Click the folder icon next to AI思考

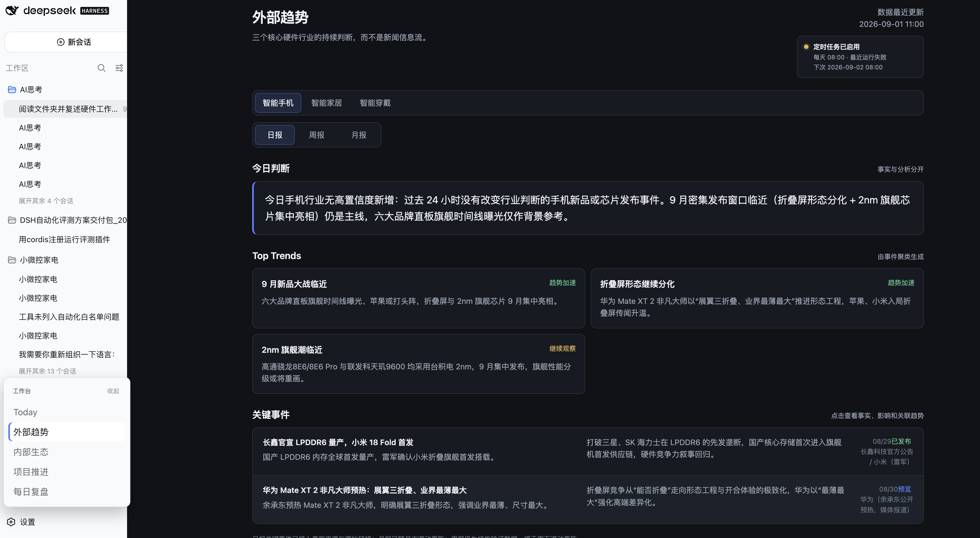[12, 90]
